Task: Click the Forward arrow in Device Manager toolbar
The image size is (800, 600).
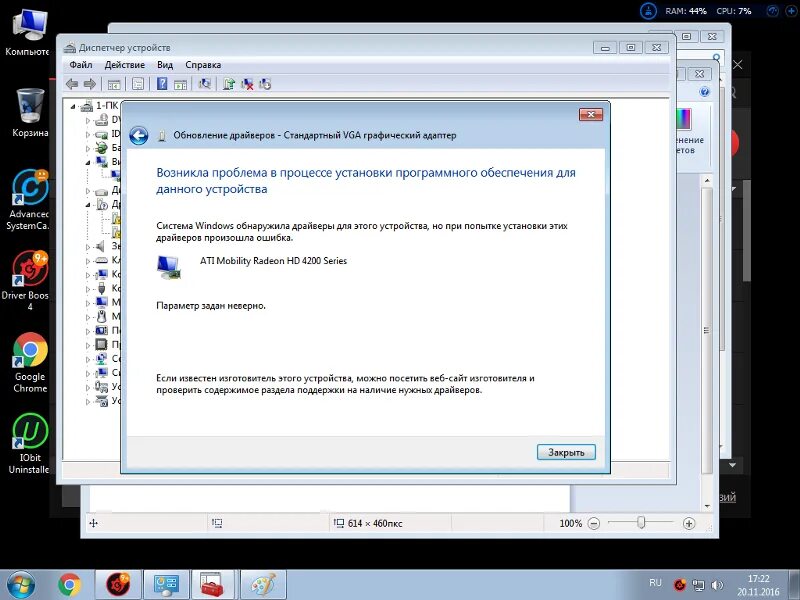Action: pos(90,84)
